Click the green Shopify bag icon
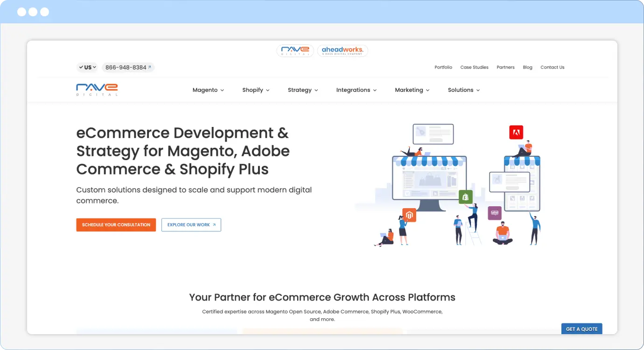The width and height of the screenshot is (644, 350). tap(465, 197)
